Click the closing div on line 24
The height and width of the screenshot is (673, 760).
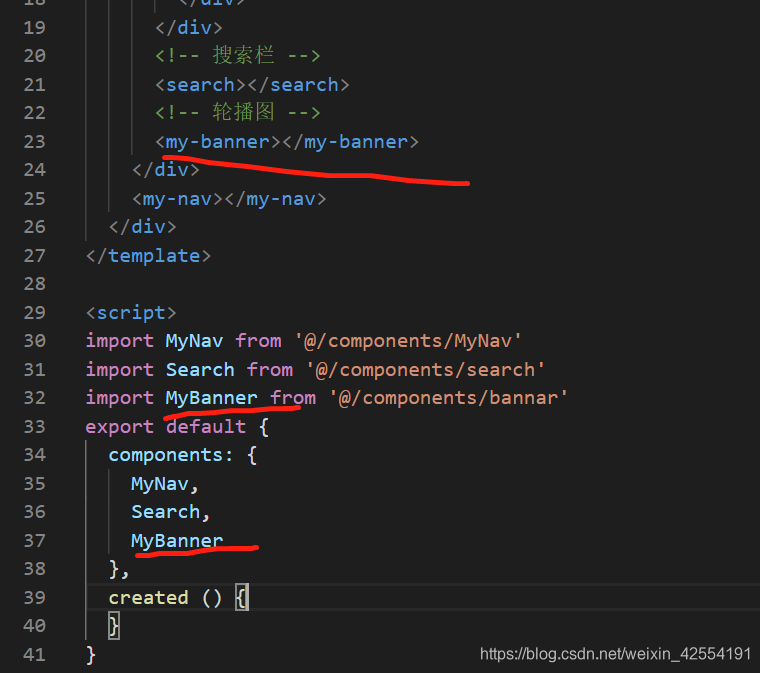pyautogui.click(x=166, y=170)
